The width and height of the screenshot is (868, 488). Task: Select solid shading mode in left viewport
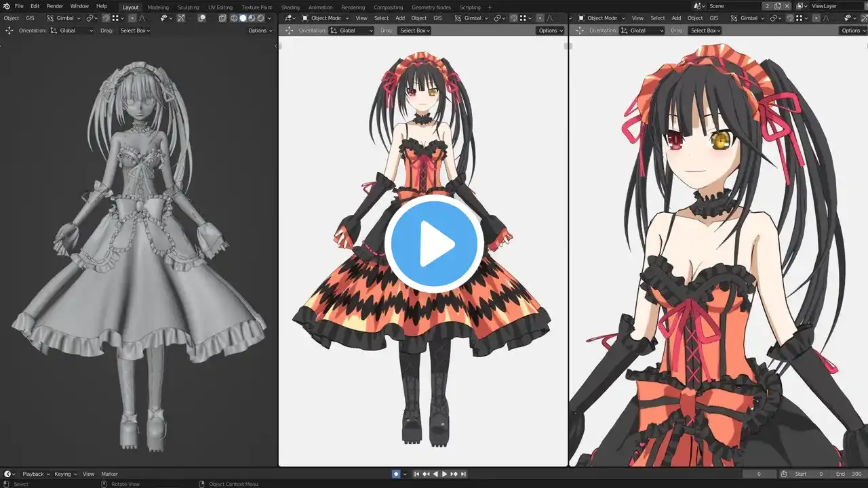coord(243,18)
